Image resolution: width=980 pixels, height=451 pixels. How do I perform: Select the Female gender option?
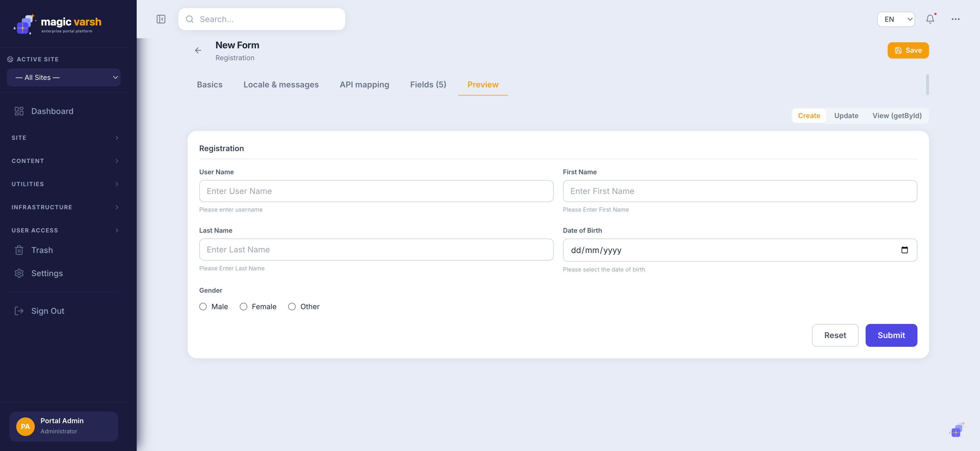244,307
